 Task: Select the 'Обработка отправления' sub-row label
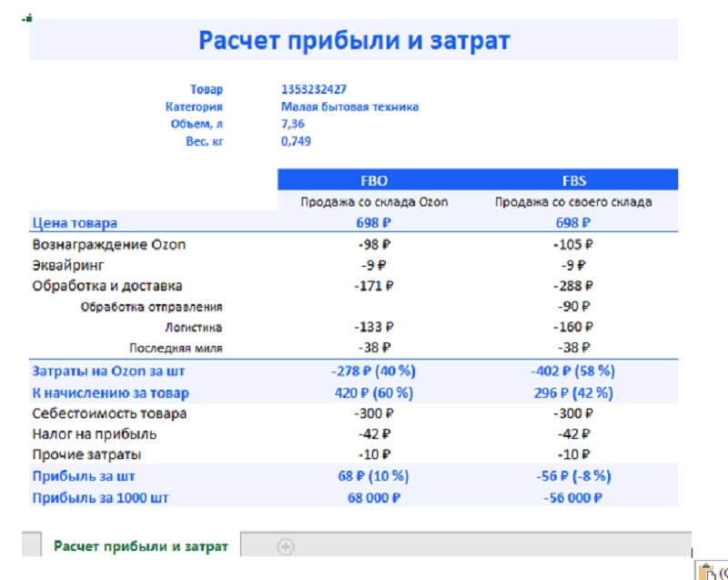[x=151, y=307]
